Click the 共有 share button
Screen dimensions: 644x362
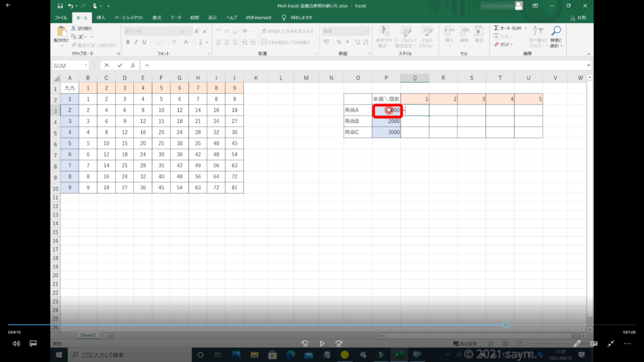pyautogui.click(x=577, y=18)
